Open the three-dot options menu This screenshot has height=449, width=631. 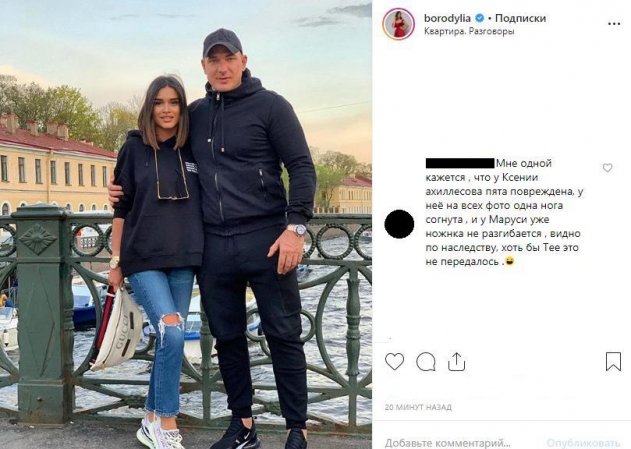click(614, 24)
